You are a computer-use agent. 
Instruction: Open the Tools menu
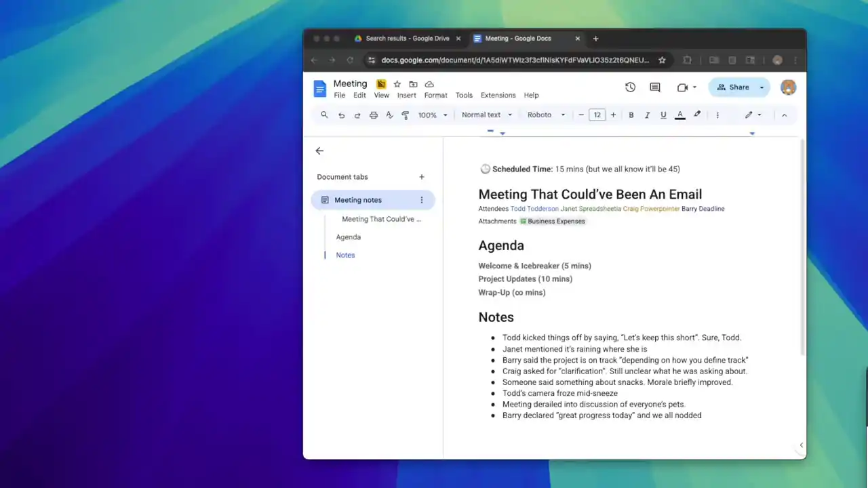click(464, 96)
